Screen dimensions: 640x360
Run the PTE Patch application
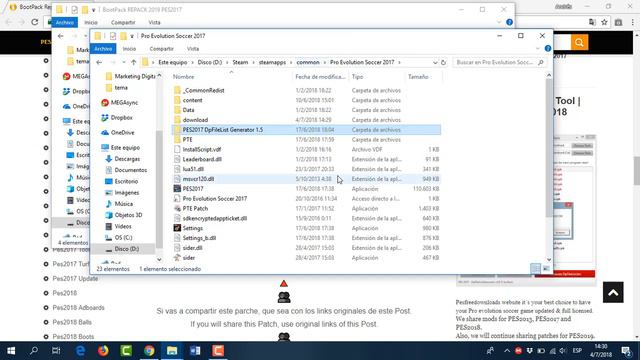point(195,208)
